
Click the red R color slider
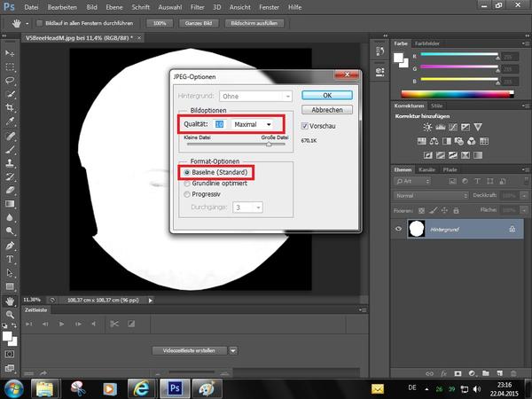[x=459, y=54]
